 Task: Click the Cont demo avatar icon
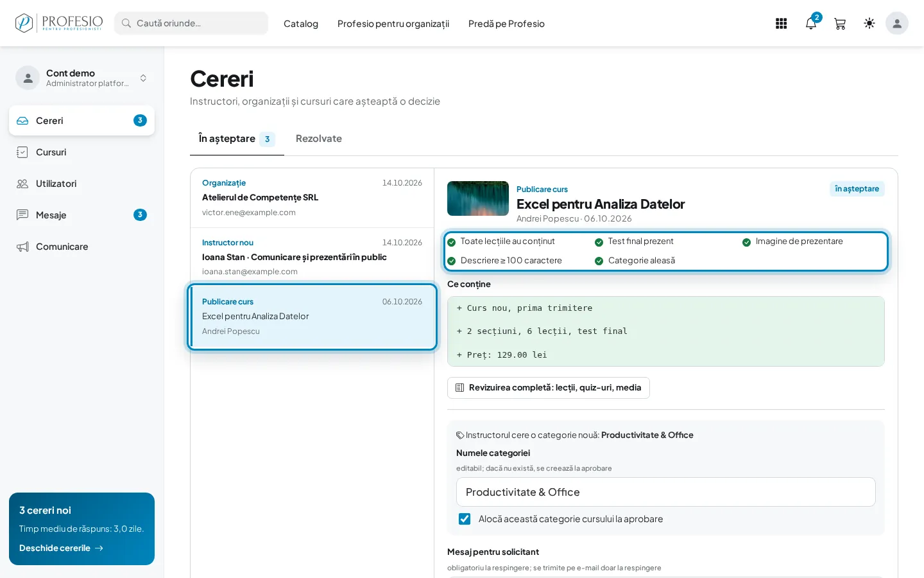click(28, 78)
